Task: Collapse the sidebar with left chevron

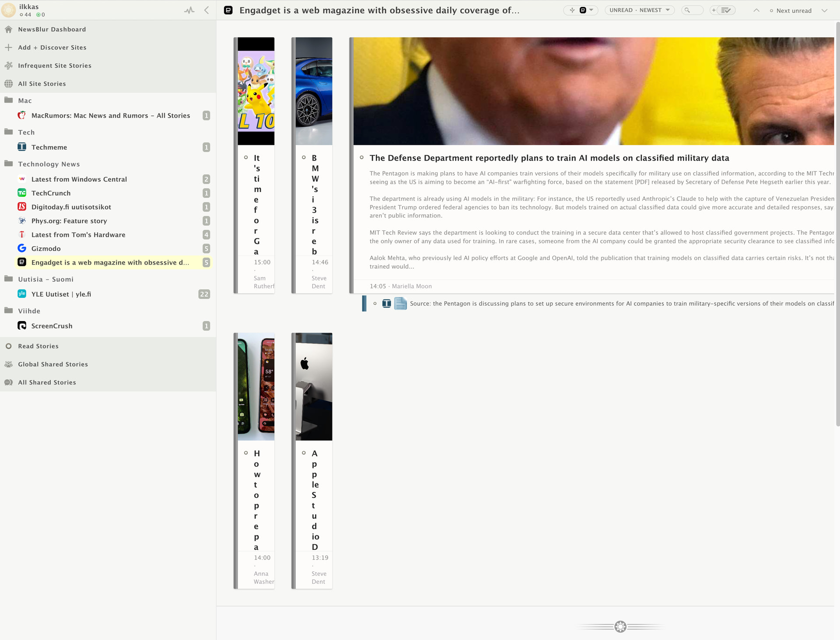Action: 206,10
